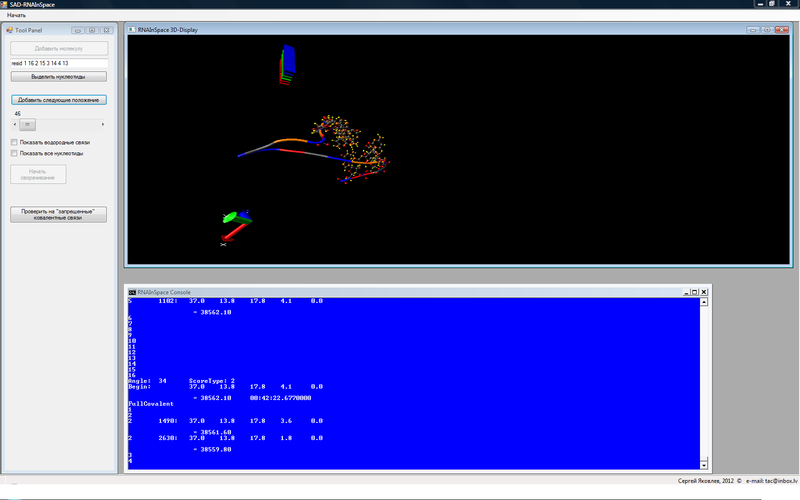Screen dimensions: 800x500
Task: Click the position slider left arrow
Action: point(15,124)
